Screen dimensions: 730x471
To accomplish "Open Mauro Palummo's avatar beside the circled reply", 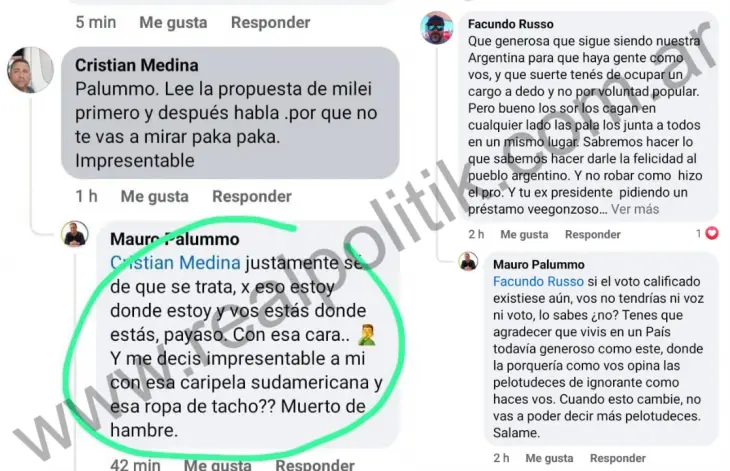I will [74, 234].
